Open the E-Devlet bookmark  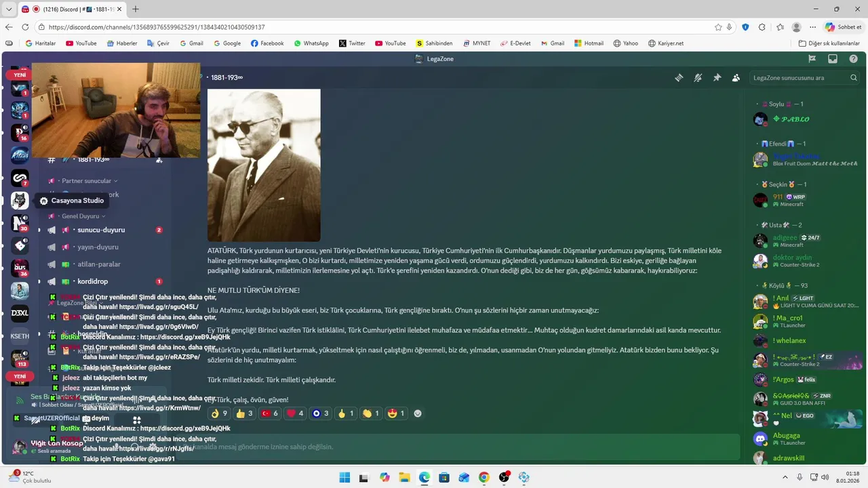coord(515,43)
